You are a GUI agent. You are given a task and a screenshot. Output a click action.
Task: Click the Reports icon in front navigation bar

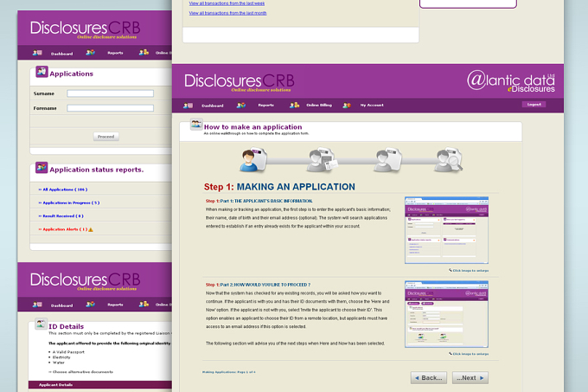(241, 106)
